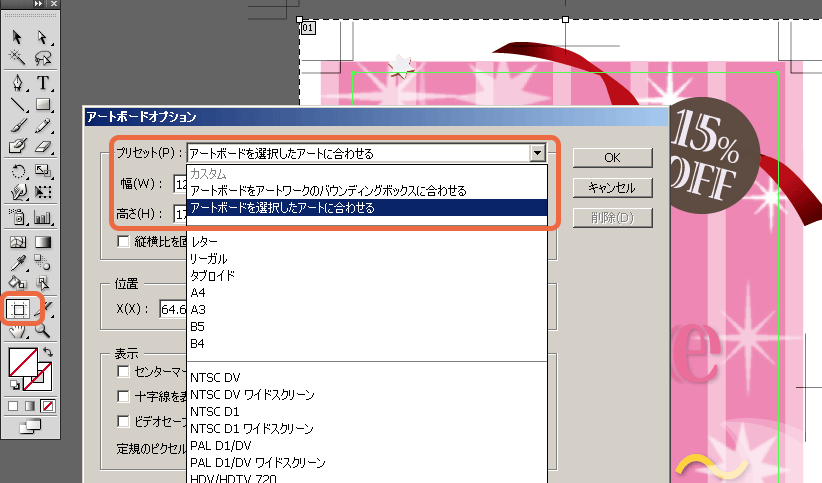822x483 pixels.
Task: Select the Hand tool
Action: pyautogui.click(x=17, y=330)
